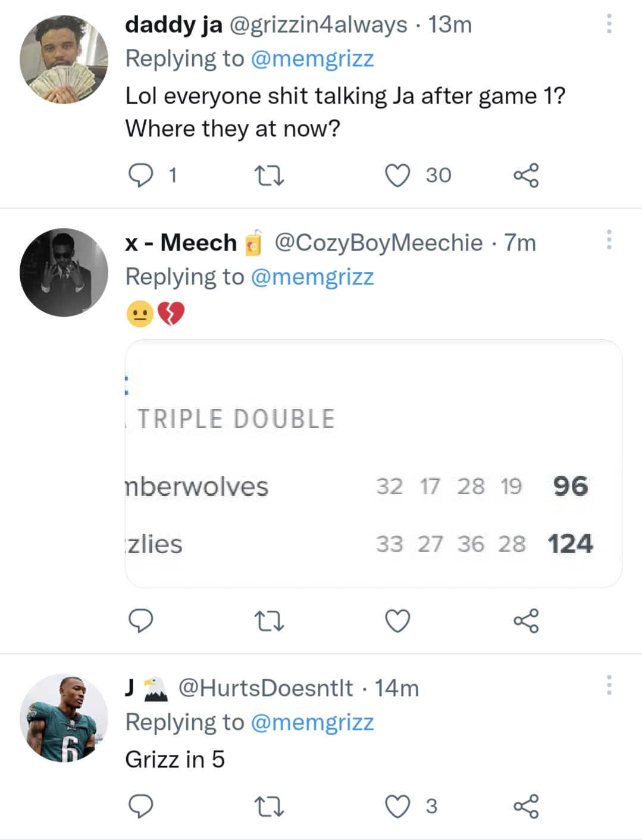Viewport: 642px width, 840px height.
Task: Click the share icon on daddy ja's tweet
Action: (x=526, y=174)
